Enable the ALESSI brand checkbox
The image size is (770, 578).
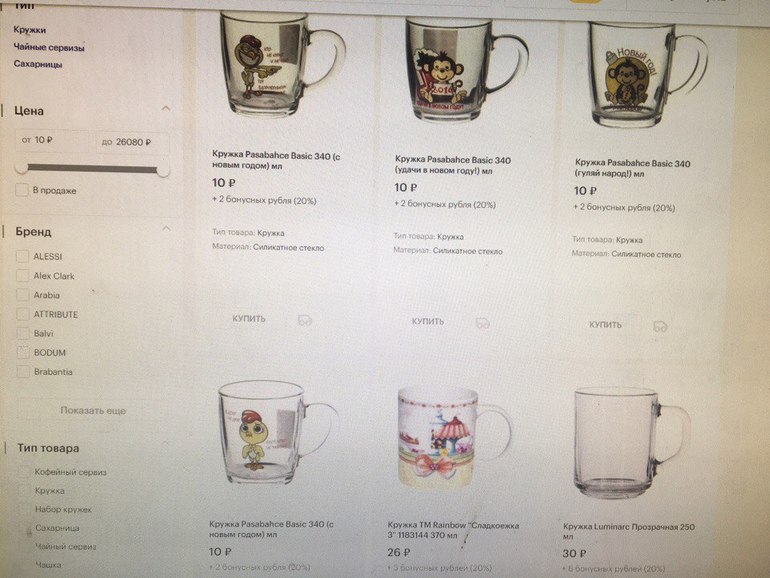pyautogui.click(x=23, y=256)
